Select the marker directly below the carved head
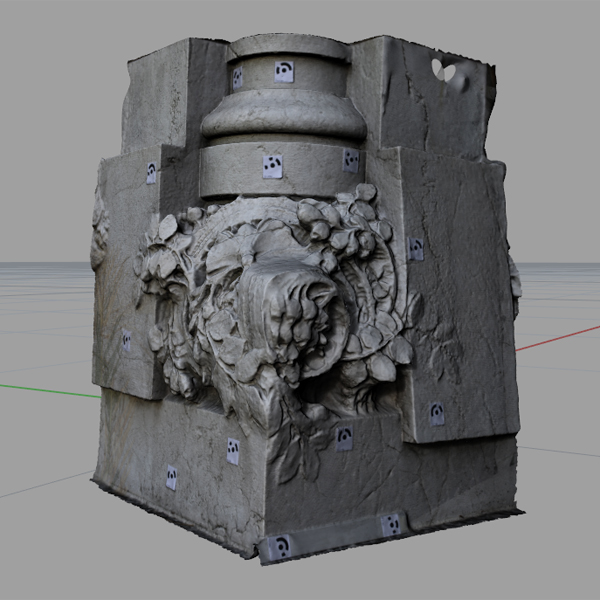This screenshot has width=600, height=600. 343,436
